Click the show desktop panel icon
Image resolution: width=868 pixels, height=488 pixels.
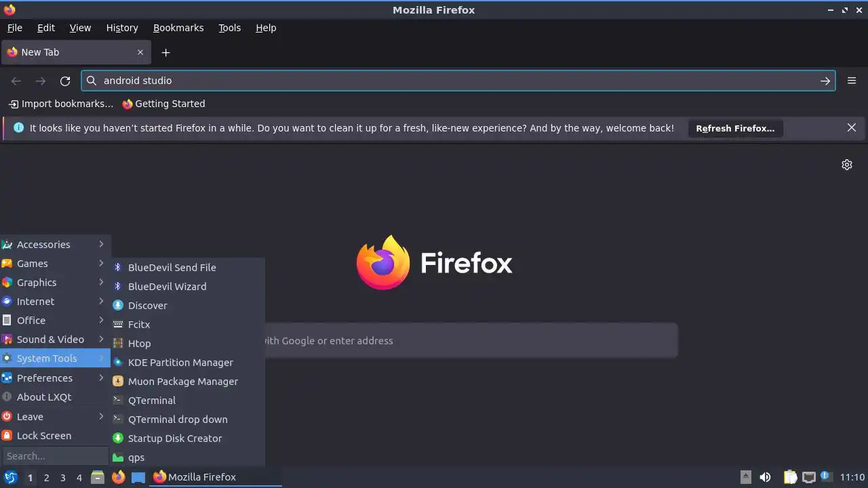(x=138, y=477)
